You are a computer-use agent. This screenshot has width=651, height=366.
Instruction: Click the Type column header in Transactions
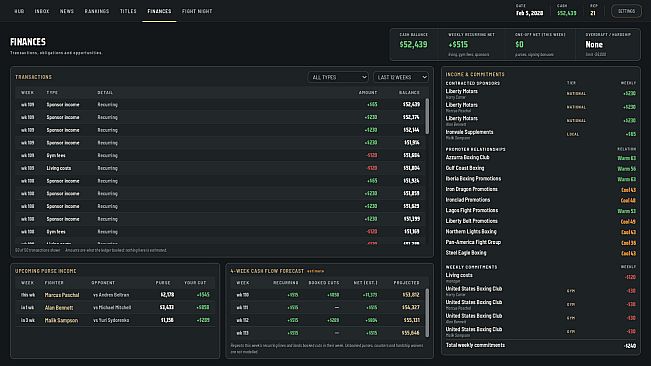pyautogui.click(x=52, y=93)
